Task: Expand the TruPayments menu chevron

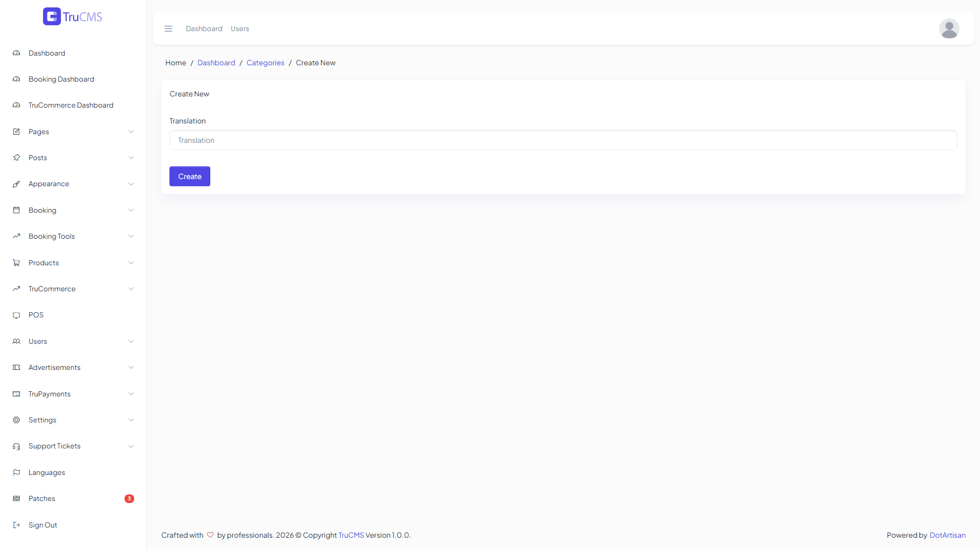Action: click(x=131, y=394)
